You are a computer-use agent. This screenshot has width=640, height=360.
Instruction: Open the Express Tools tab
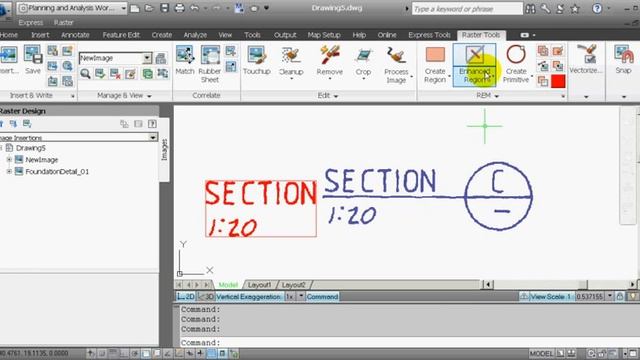pyautogui.click(x=429, y=35)
